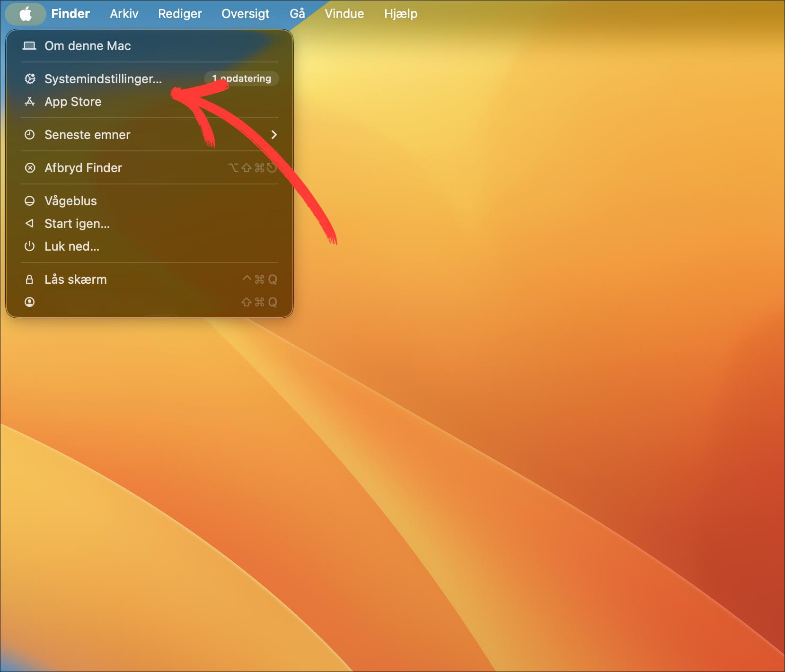Open the Rediger menu
785x672 pixels.
click(180, 14)
